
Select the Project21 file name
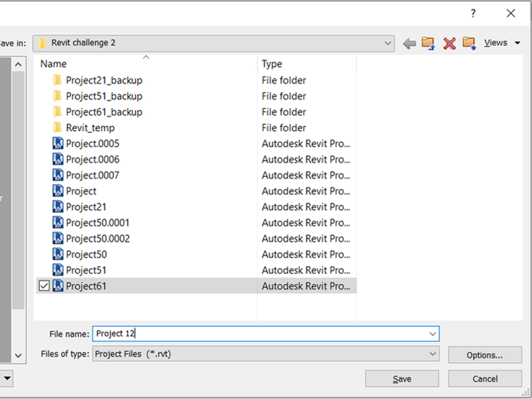click(x=86, y=207)
